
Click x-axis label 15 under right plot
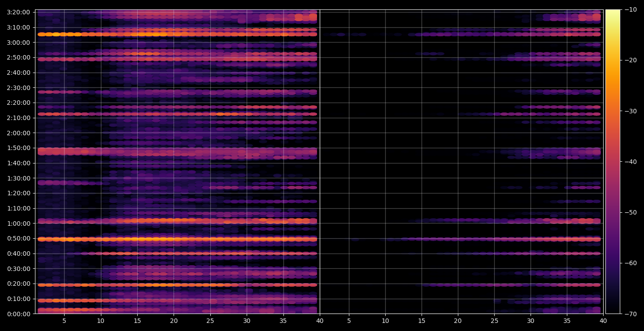tap(422, 321)
